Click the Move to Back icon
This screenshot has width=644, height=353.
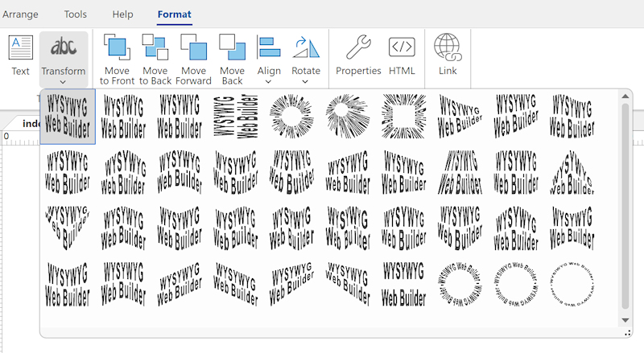pos(155,47)
